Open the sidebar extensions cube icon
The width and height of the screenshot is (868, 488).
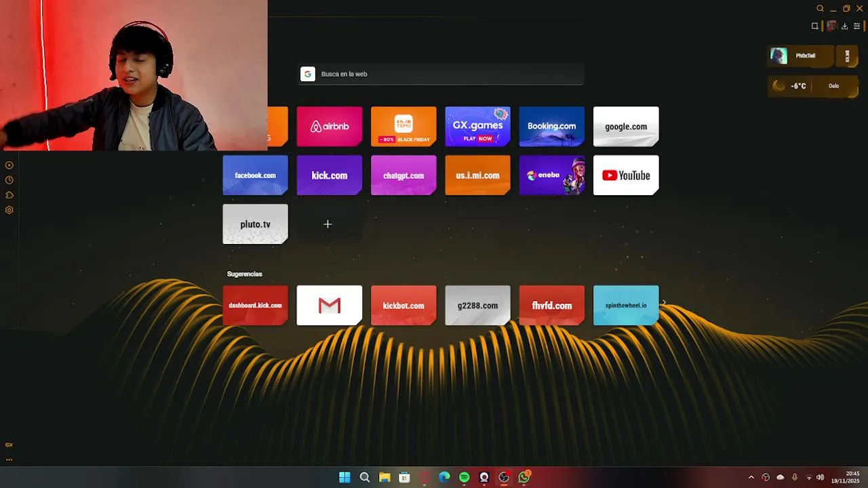point(9,195)
